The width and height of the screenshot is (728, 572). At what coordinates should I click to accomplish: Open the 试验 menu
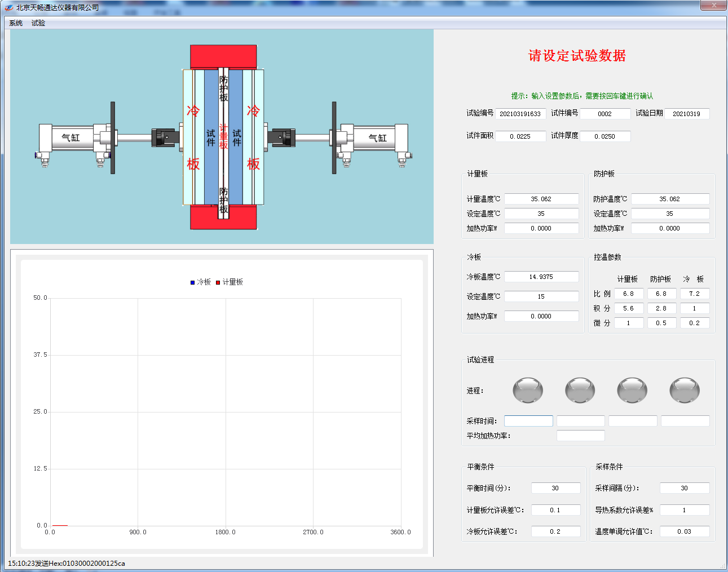click(x=38, y=23)
